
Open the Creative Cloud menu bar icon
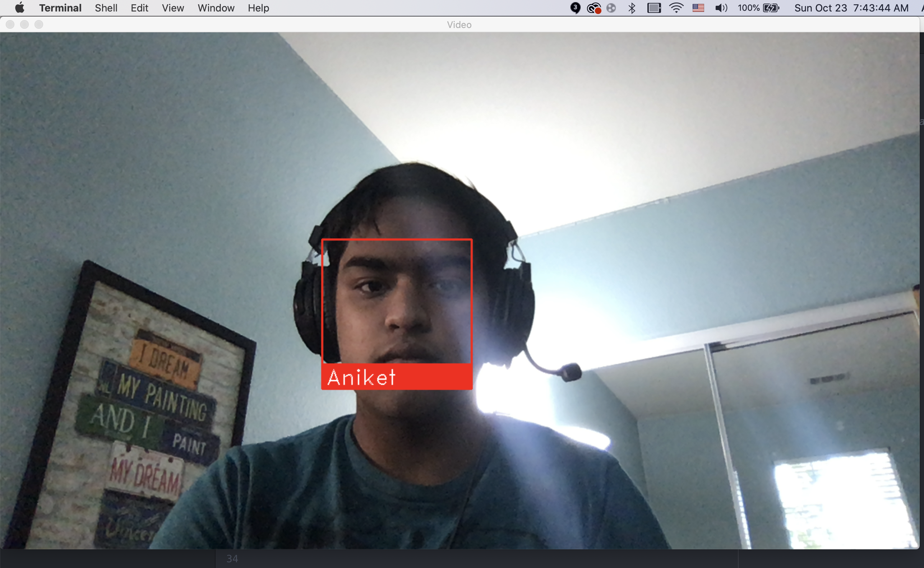click(594, 8)
